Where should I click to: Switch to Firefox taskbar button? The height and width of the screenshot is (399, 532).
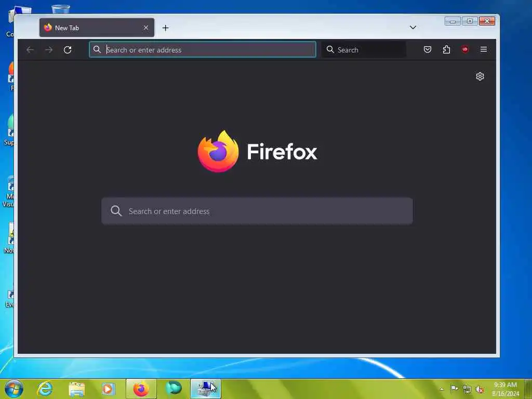[x=141, y=389]
